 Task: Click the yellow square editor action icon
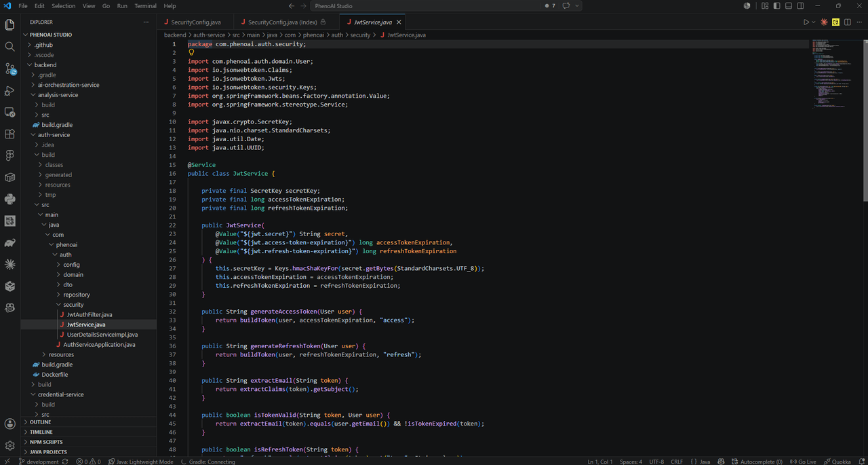pyautogui.click(x=836, y=22)
